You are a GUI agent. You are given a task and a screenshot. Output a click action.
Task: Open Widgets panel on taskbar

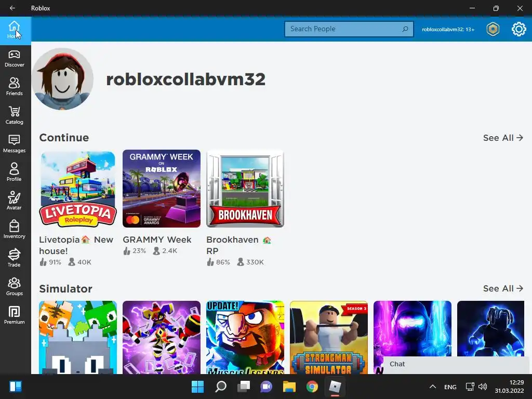16,387
